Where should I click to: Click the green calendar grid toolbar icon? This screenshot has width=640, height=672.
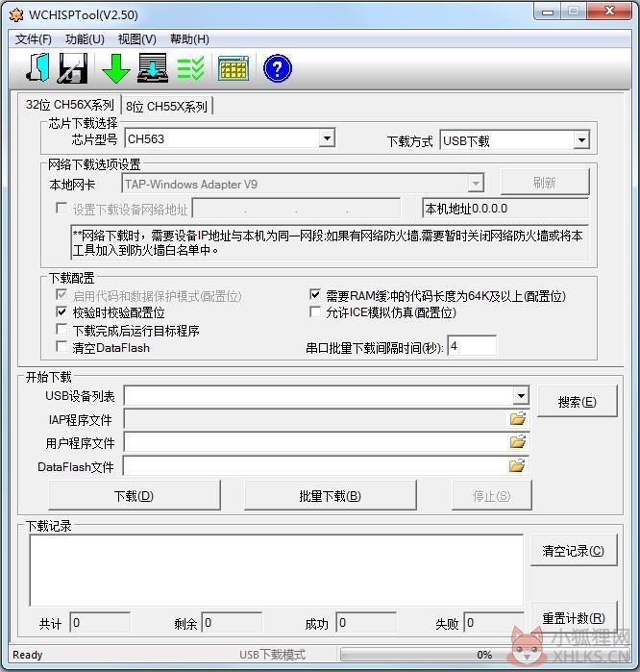tap(234, 68)
